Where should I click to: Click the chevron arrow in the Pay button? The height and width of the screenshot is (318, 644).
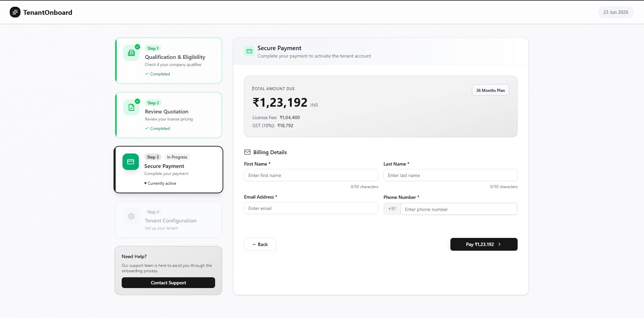tap(499, 244)
